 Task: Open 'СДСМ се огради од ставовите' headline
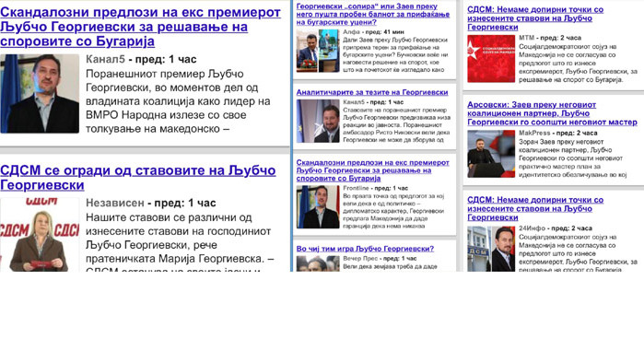click(138, 177)
